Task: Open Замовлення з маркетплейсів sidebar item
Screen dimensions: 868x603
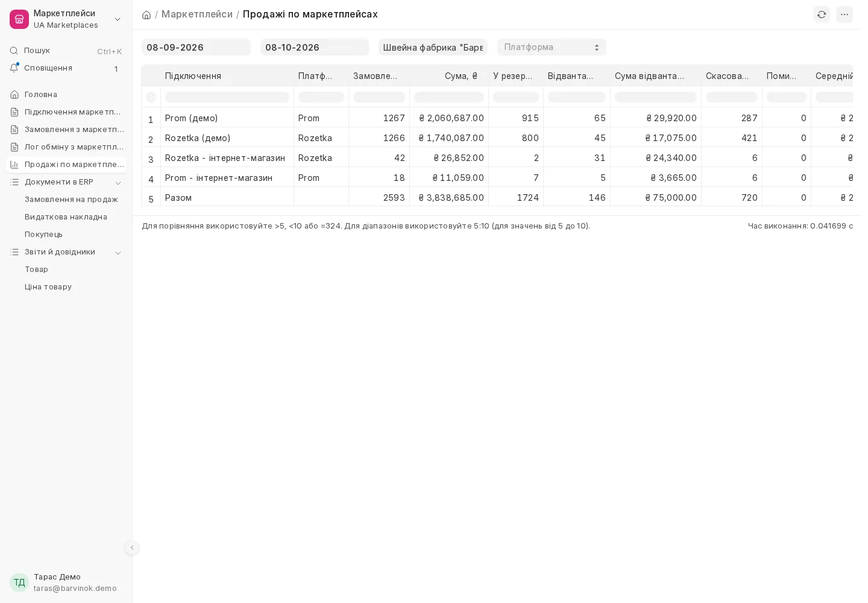Action: pyautogui.click(x=66, y=130)
